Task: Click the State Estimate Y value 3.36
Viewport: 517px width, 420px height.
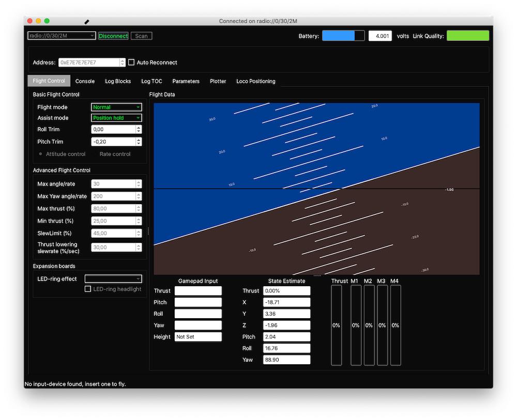Action: click(286, 314)
